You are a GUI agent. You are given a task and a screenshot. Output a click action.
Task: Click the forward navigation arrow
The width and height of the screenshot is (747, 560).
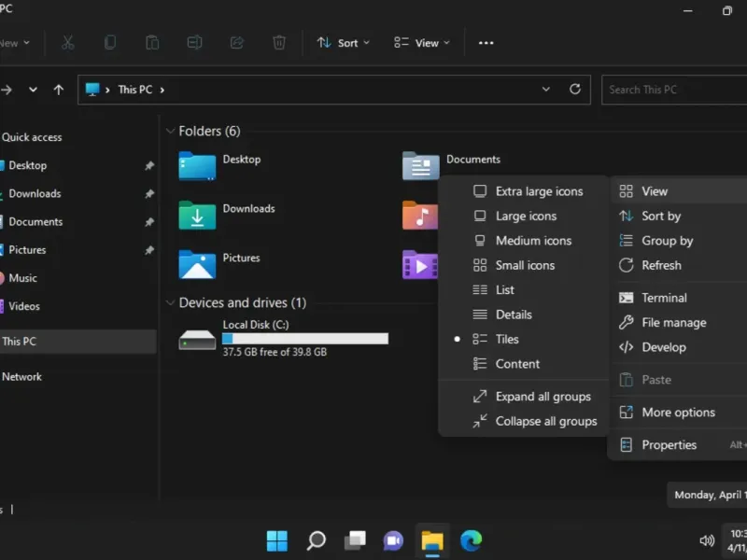coord(7,90)
